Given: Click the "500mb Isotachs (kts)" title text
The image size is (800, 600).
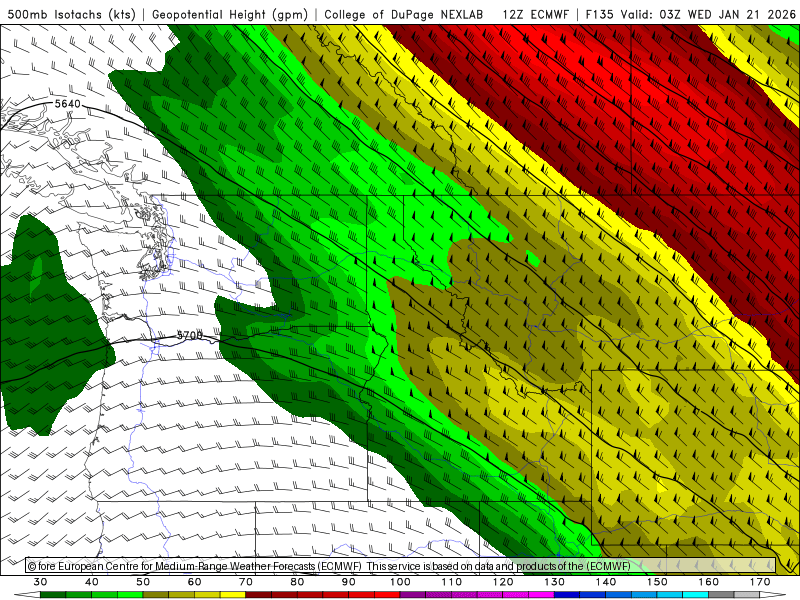Looking at the screenshot, I should (x=71, y=14).
